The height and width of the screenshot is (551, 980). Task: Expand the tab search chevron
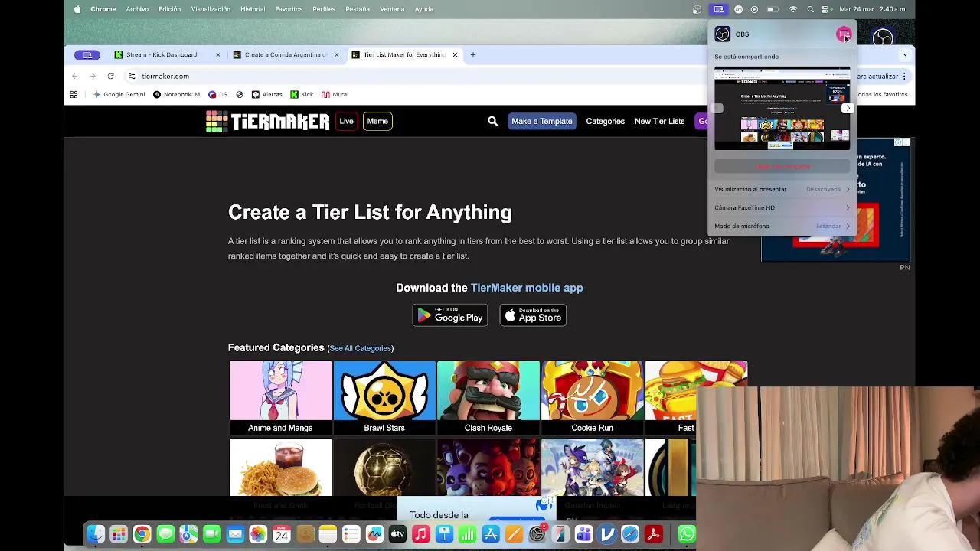click(x=905, y=54)
